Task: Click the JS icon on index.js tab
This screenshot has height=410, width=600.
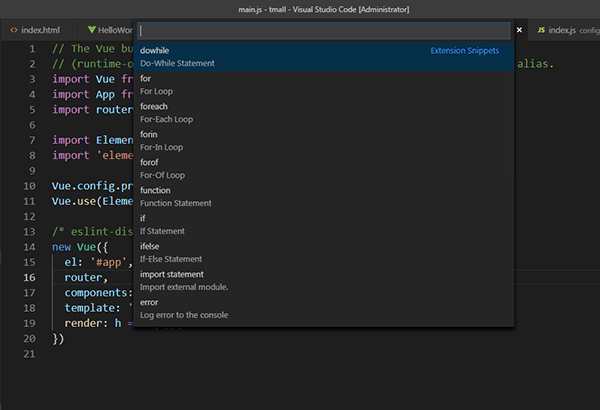Action: (541, 31)
